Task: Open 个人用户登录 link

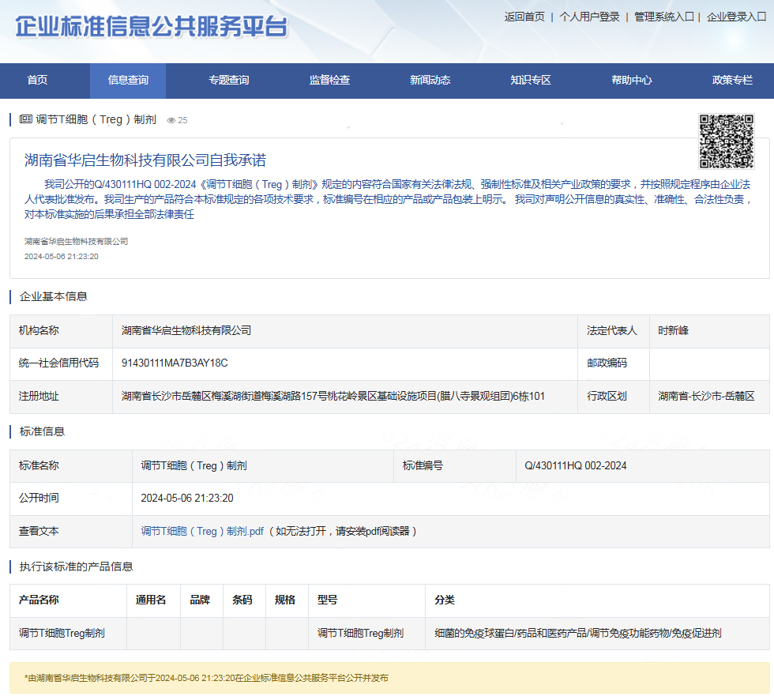Action: coord(589,17)
